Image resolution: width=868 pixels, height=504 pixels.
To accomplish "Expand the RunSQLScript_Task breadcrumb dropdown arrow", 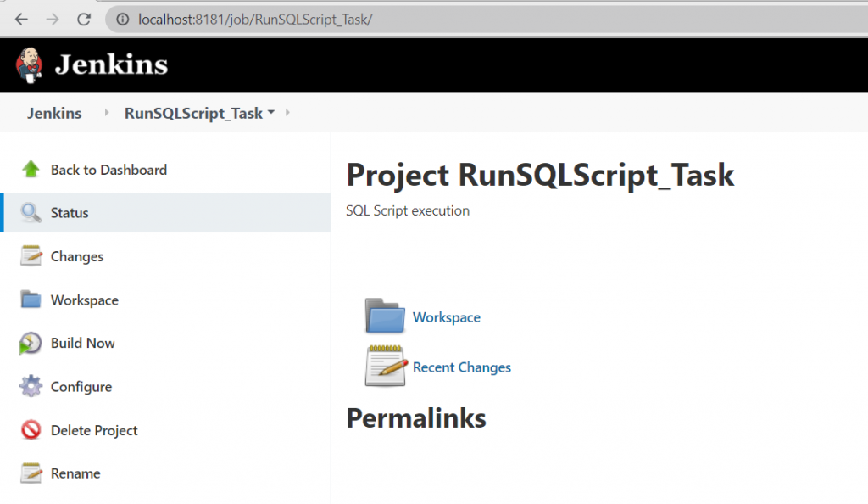I will [270, 113].
